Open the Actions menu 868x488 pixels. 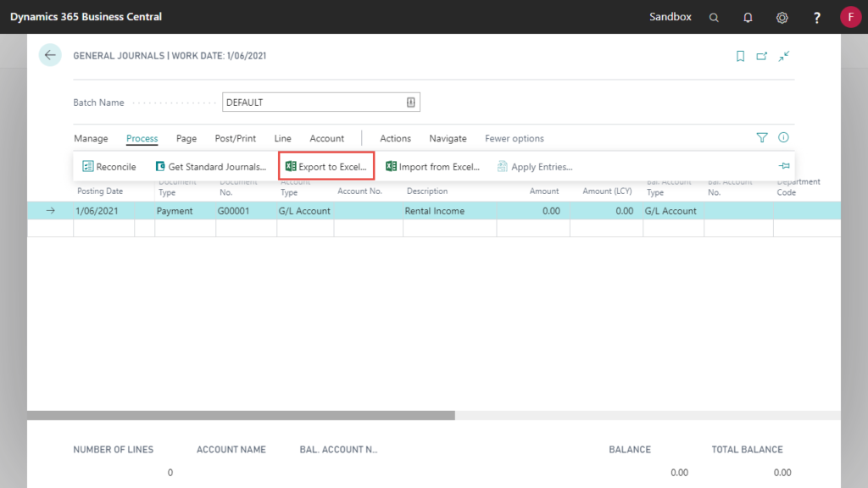[395, 138]
